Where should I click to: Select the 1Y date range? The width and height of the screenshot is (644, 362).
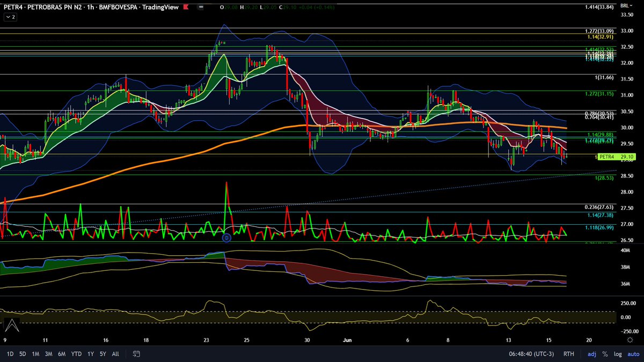click(x=91, y=354)
